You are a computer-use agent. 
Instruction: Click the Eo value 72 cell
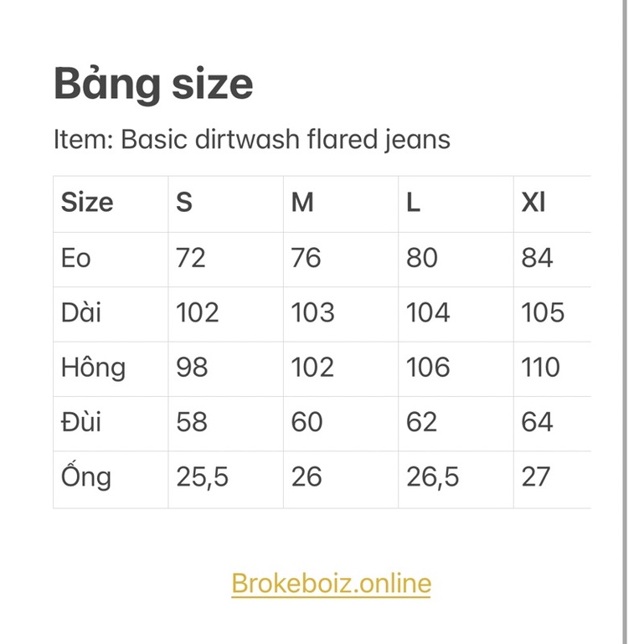191,258
